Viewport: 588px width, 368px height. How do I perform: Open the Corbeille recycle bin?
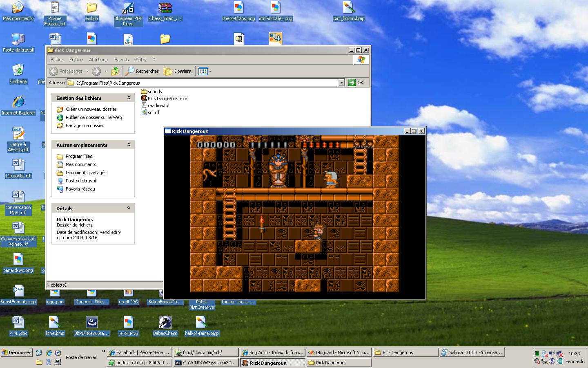tap(18, 74)
